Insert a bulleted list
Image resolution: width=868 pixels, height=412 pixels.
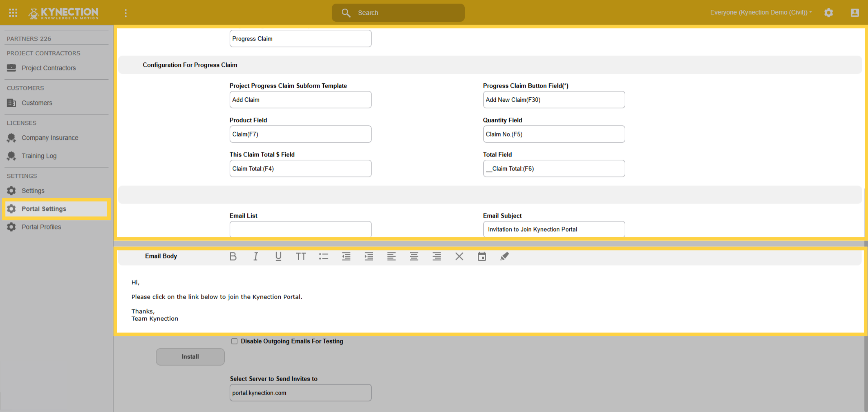(x=323, y=256)
